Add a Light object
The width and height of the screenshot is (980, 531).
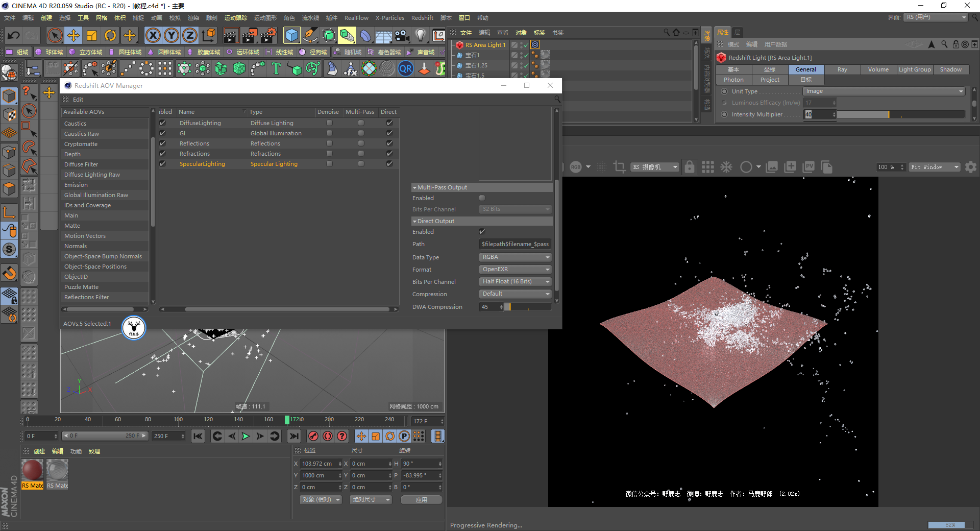tap(420, 35)
